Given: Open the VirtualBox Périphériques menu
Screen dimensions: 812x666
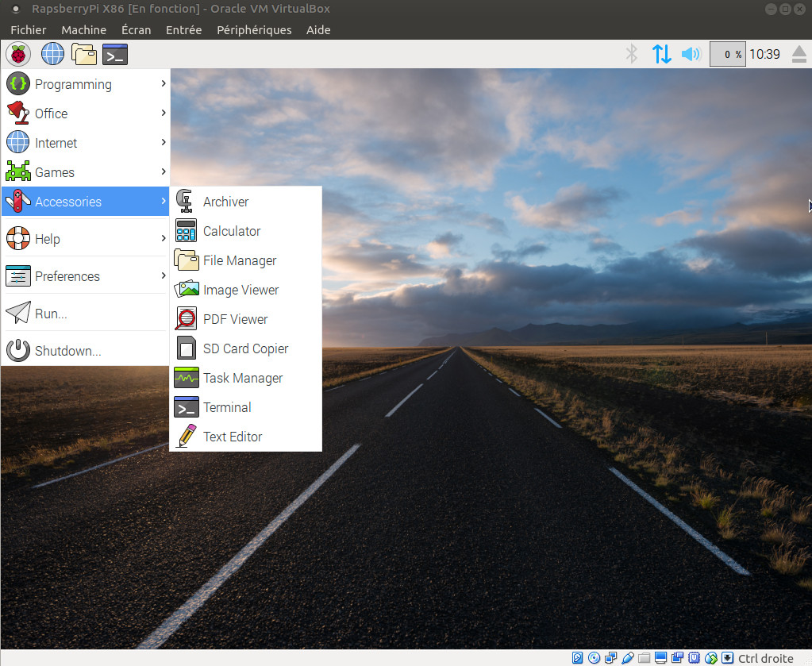Looking at the screenshot, I should pyautogui.click(x=253, y=30).
